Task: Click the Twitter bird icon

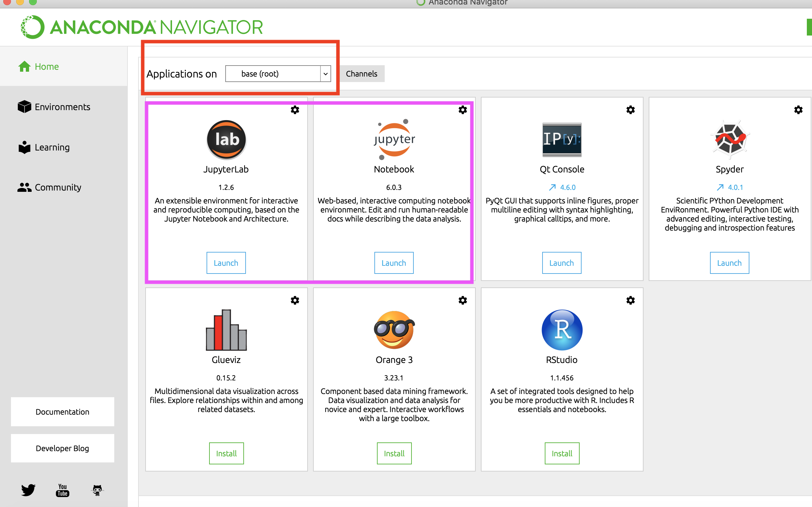Action: pyautogui.click(x=28, y=490)
